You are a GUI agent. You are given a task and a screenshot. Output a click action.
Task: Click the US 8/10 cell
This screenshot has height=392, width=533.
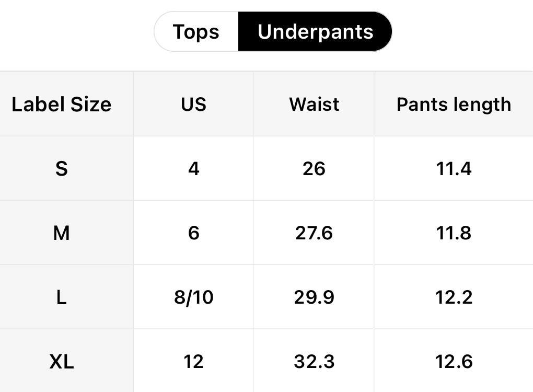click(x=194, y=297)
